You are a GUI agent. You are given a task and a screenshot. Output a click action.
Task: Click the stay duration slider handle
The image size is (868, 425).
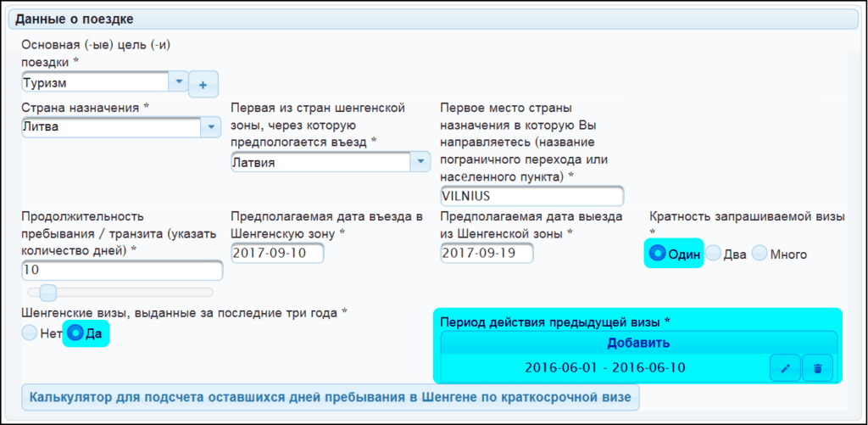click(47, 293)
